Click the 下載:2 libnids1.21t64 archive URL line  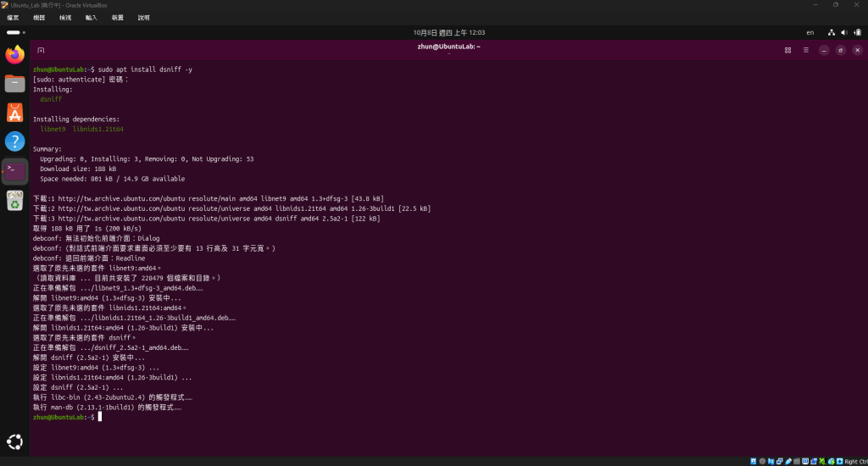pos(231,208)
